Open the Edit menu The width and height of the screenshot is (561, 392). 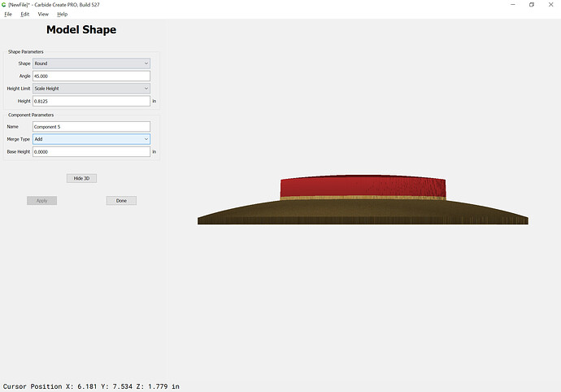[25, 14]
